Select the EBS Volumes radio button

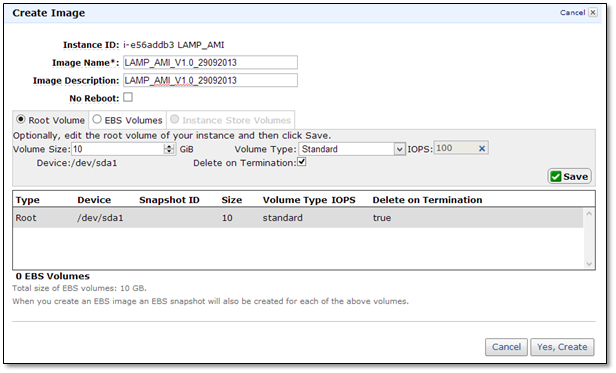pyautogui.click(x=97, y=119)
